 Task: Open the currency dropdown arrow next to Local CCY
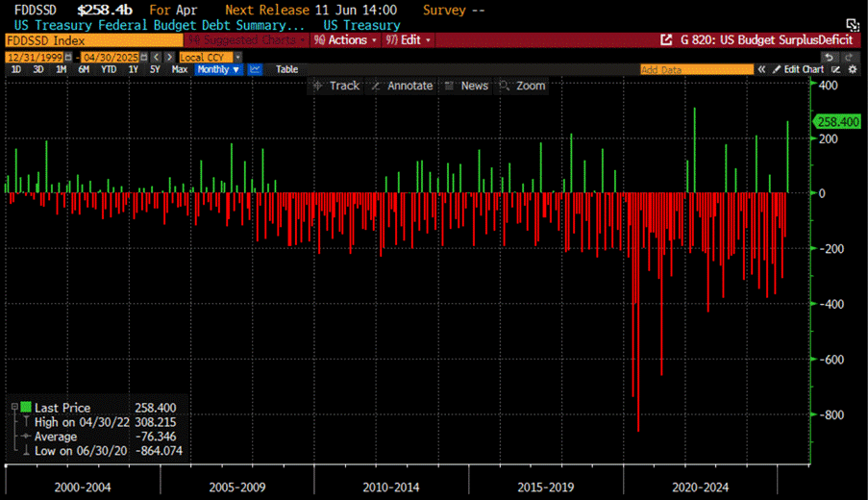238,57
